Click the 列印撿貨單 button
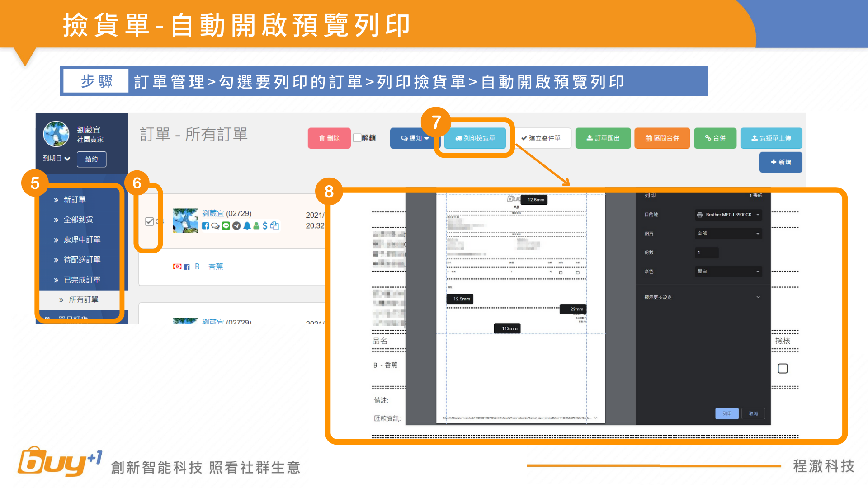 click(x=475, y=138)
